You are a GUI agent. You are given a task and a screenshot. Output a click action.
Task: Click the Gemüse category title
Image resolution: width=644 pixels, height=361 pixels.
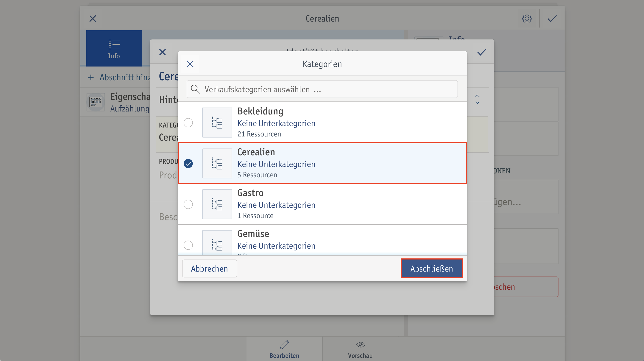tap(253, 234)
